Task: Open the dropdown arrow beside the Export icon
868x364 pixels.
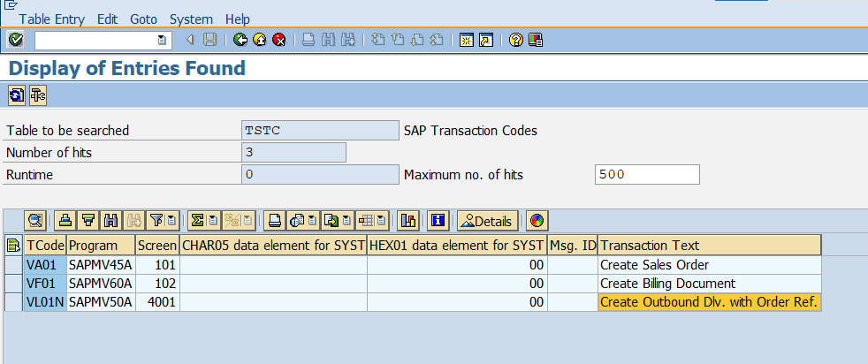Action: click(x=347, y=221)
